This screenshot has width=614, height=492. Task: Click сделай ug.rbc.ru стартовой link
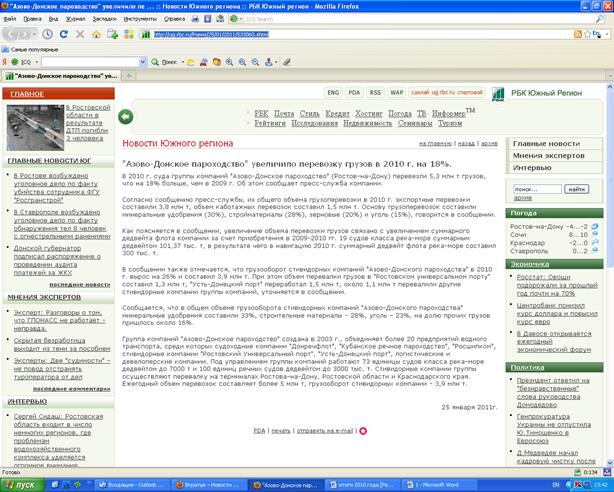click(446, 92)
